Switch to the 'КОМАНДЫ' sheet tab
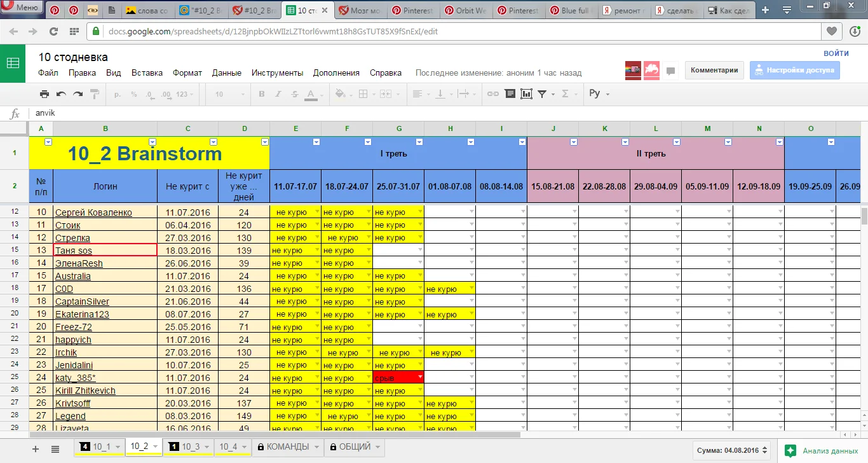Viewport: 868px width, 463px height. pos(287,447)
